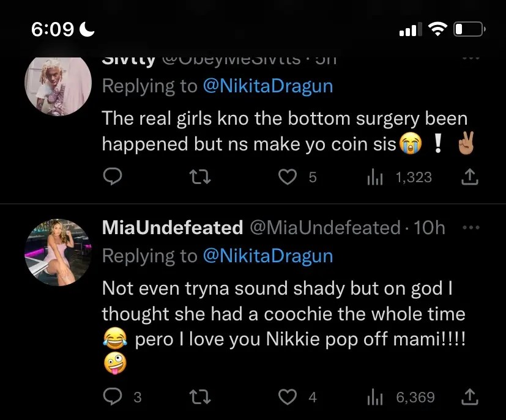Open MiaUndefeated's tweet text about Nikkie
Screen dimensions: 506x420
(x=283, y=314)
